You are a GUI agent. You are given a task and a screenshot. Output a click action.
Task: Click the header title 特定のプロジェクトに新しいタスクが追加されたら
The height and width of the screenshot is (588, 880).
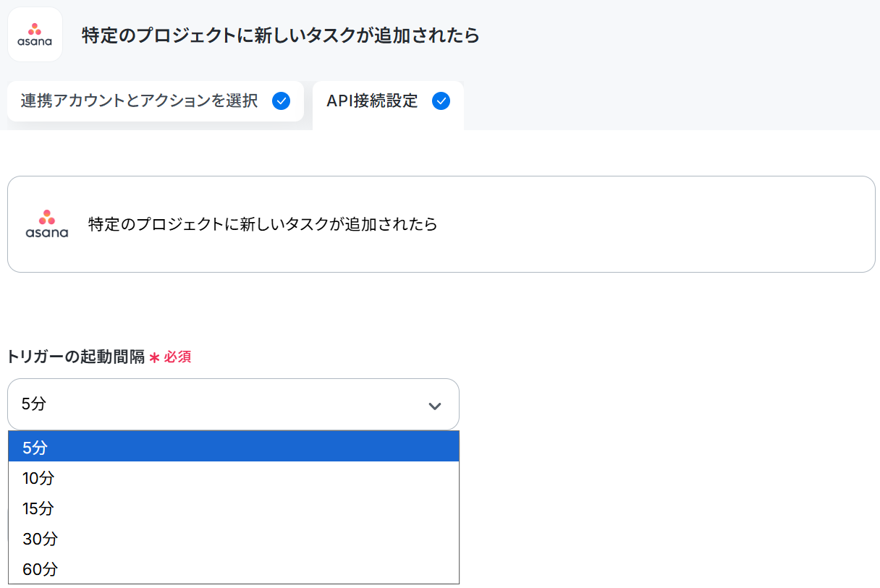pyautogui.click(x=281, y=35)
